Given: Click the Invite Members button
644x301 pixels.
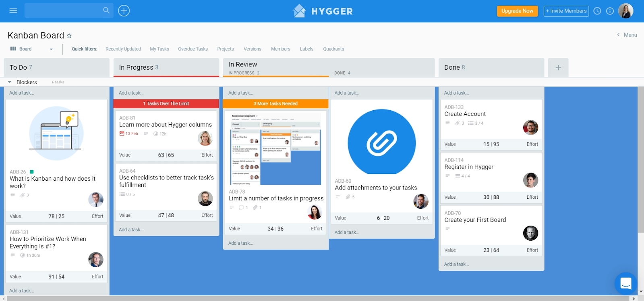Looking at the screenshot, I should click(x=566, y=11).
